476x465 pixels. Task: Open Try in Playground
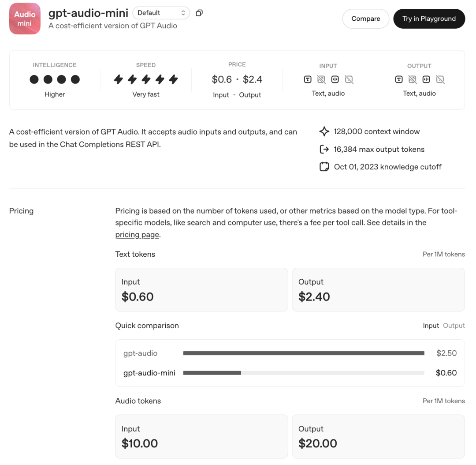point(429,19)
